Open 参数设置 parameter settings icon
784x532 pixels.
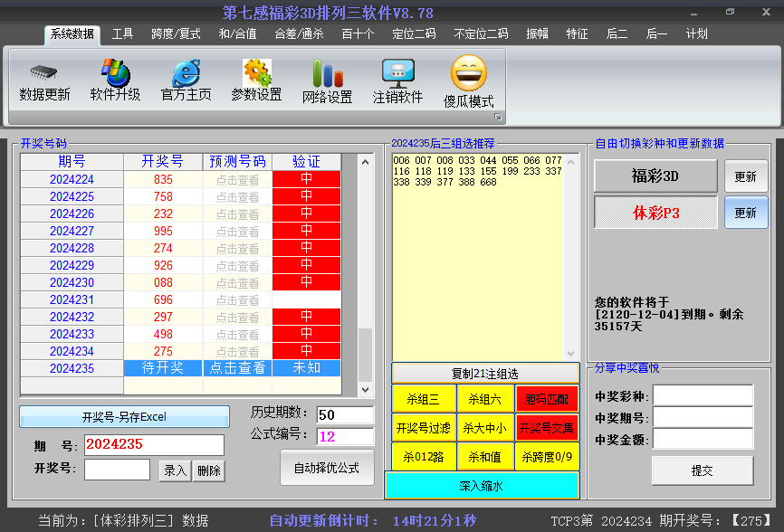[256, 72]
